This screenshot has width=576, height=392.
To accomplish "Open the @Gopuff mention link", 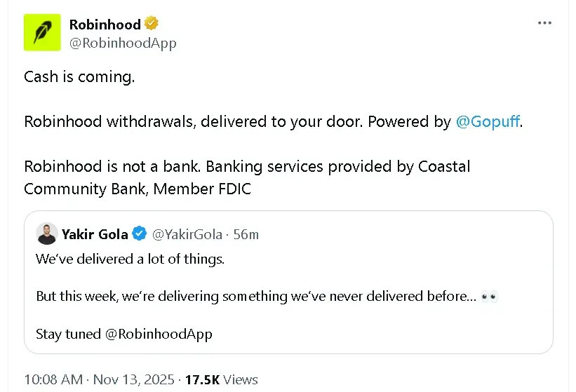I will pos(488,121).
